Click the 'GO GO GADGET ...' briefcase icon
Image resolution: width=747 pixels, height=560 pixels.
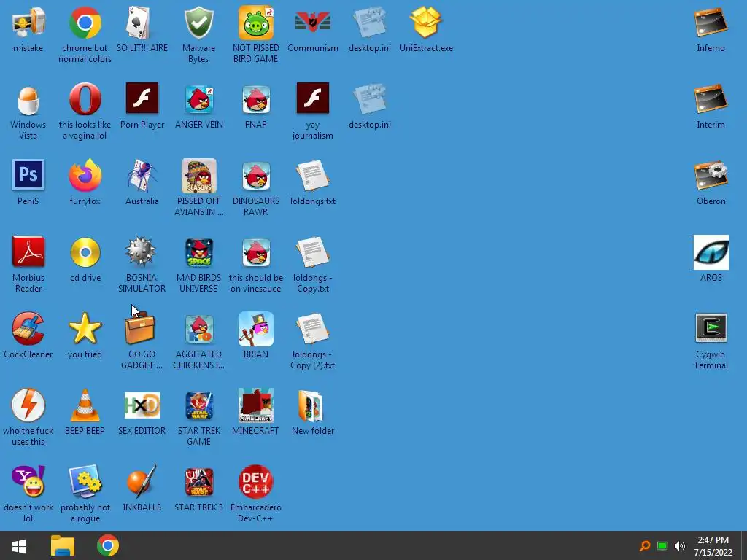142,329
